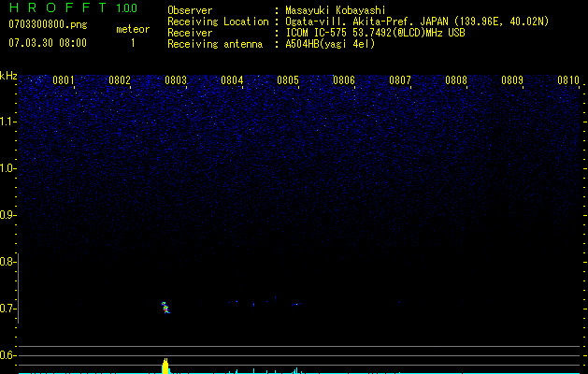Click the 0807 time marker
Screen dimensions: 588x374
400,80
